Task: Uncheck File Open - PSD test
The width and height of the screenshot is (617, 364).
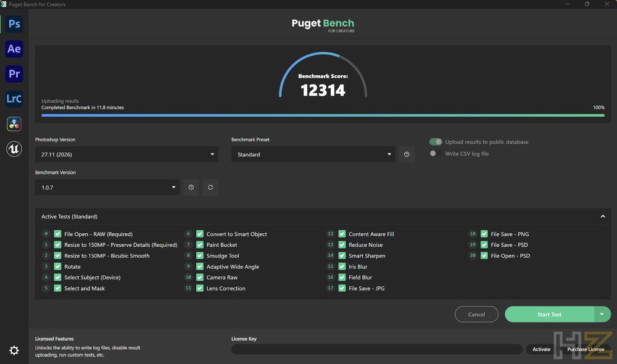Action: (484, 256)
